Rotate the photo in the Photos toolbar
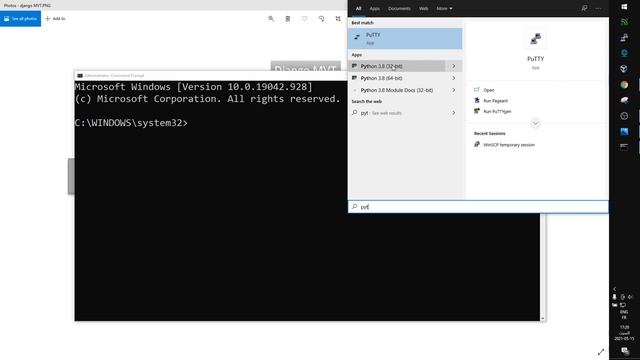The height and width of the screenshot is (360, 640). click(321, 19)
